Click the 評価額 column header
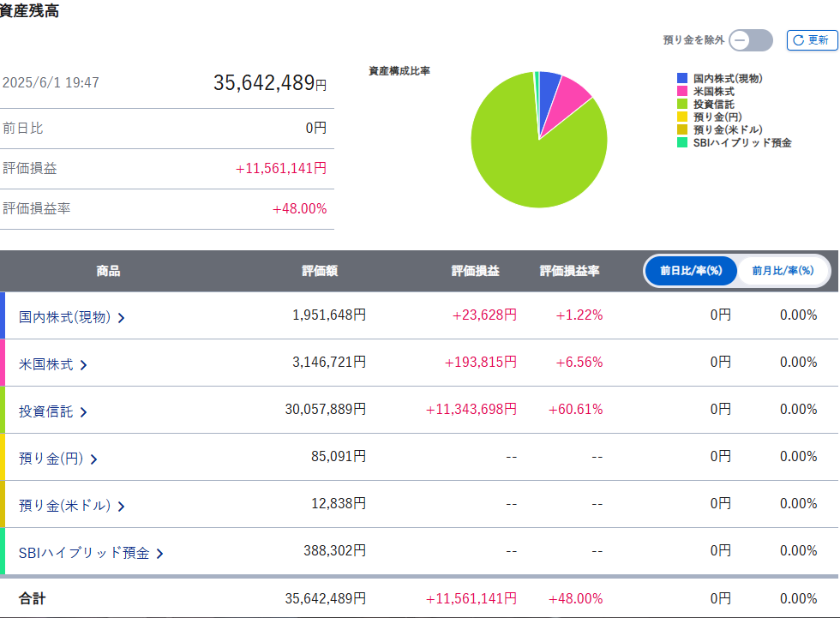The width and height of the screenshot is (840, 618). click(x=320, y=271)
